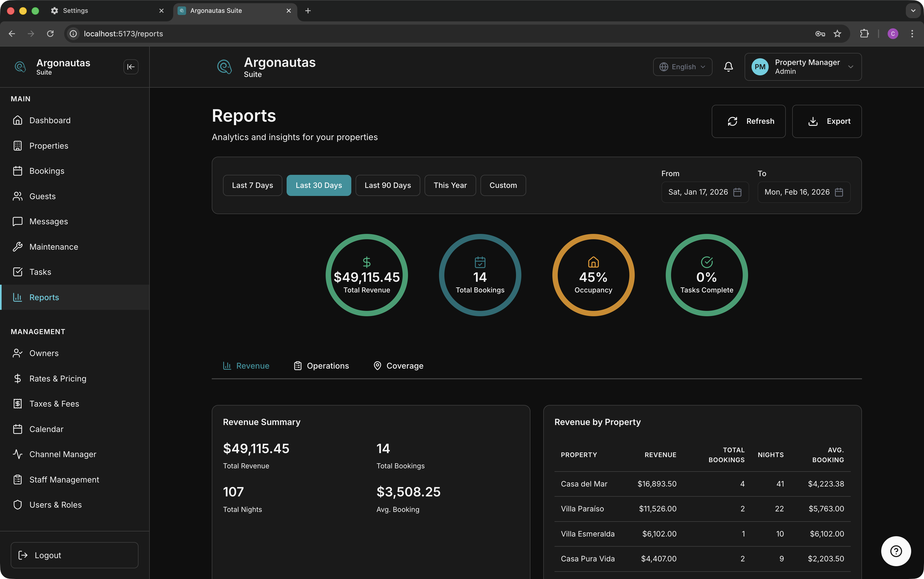Click the $3,508.25 Avg. Booking value
Screen dimensions: 924x579
[x=408, y=492]
